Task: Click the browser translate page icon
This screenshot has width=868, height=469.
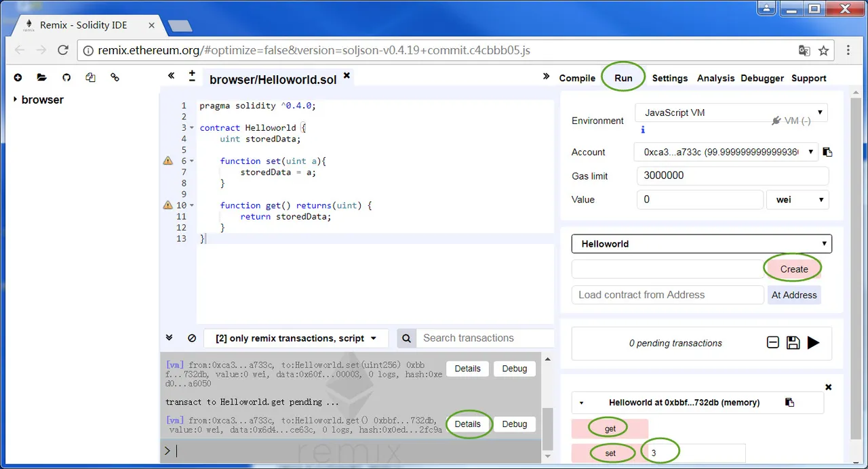Action: [x=804, y=51]
